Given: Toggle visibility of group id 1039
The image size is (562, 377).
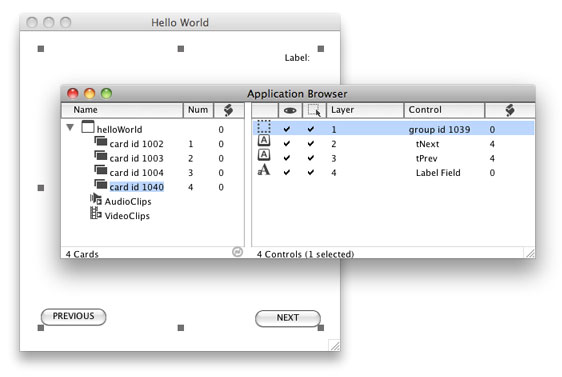Looking at the screenshot, I should [287, 129].
